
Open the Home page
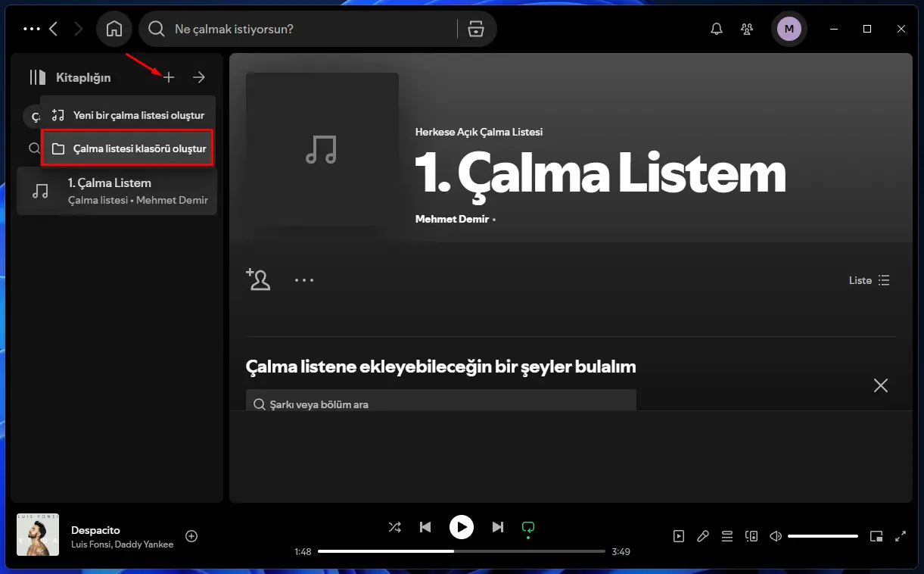pos(114,29)
